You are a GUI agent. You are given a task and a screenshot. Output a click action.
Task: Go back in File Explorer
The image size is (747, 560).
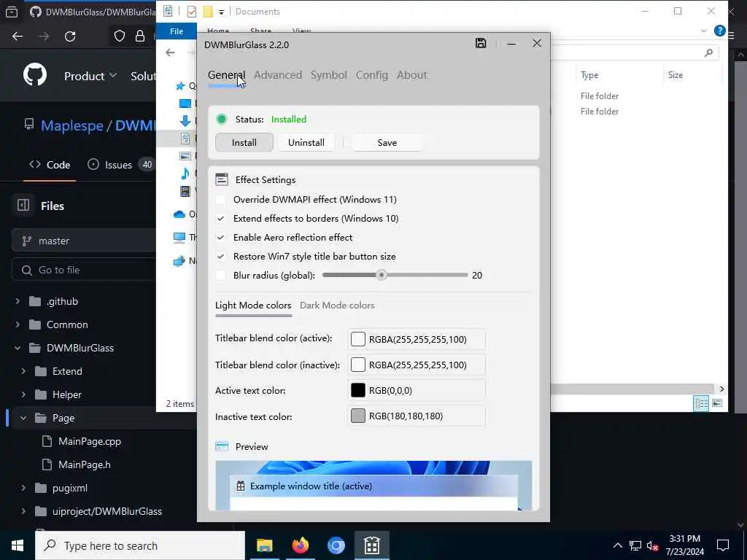[x=170, y=52]
